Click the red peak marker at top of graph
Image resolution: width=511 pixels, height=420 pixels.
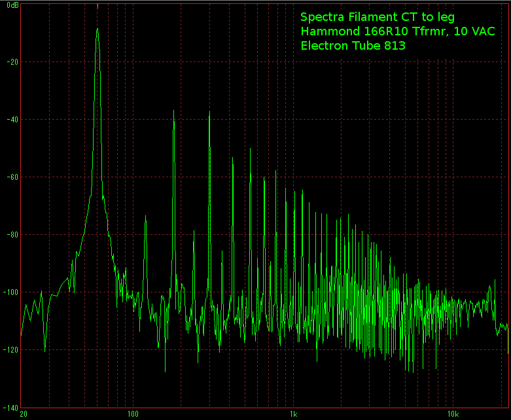click(97, 6)
